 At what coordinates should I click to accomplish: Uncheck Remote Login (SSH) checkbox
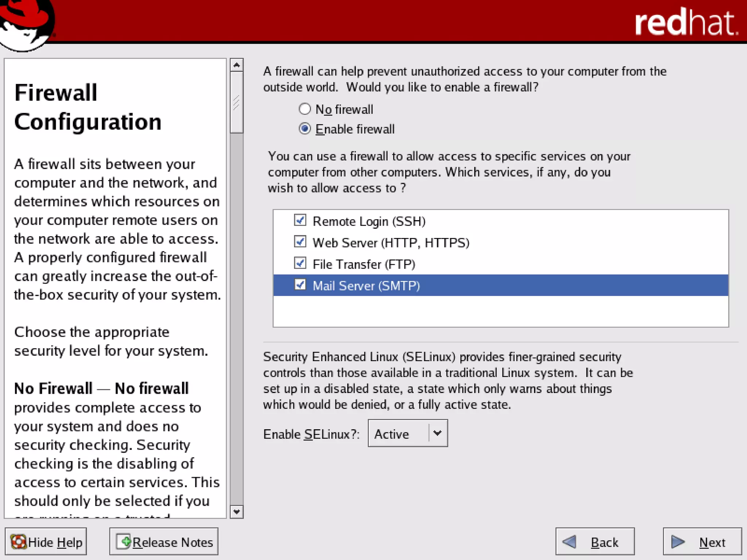tap(300, 220)
